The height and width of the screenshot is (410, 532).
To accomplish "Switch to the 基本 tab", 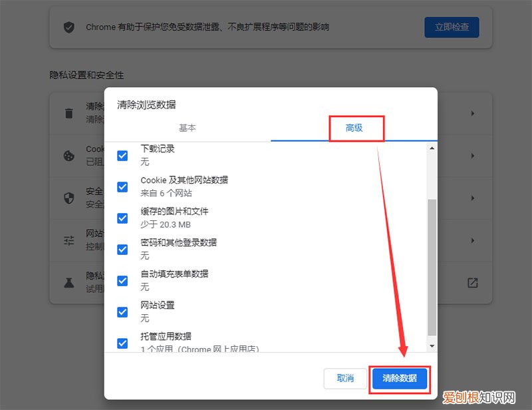I will [x=188, y=128].
